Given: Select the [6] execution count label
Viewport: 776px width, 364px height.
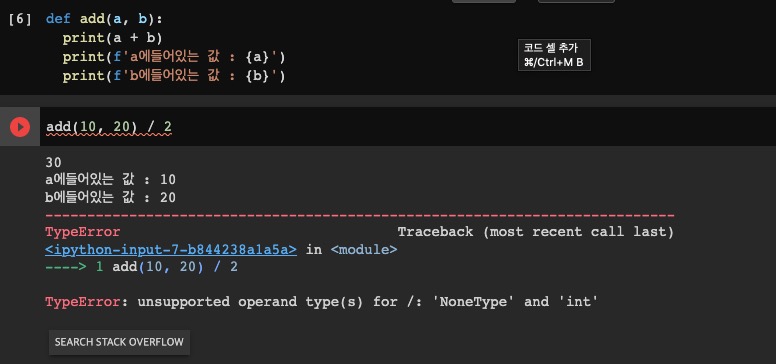Looking at the screenshot, I should pos(20,19).
